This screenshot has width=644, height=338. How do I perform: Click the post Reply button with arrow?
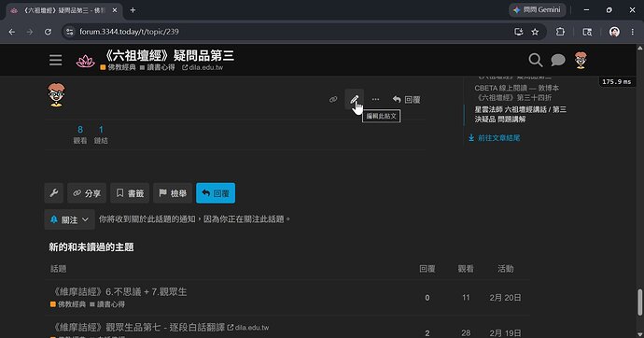pyautogui.click(x=406, y=99)
